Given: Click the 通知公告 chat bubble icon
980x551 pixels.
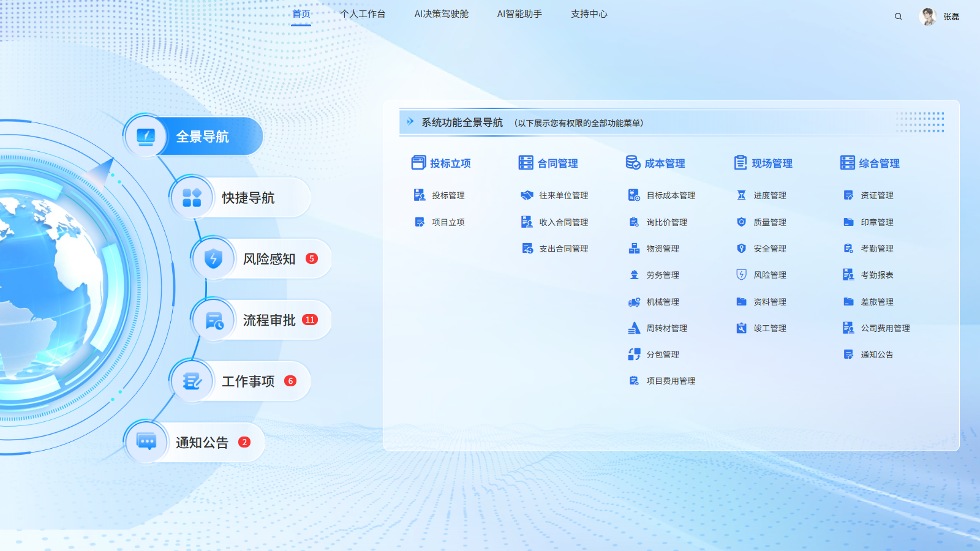Looking at the screenshot, I should pos(146,441).
